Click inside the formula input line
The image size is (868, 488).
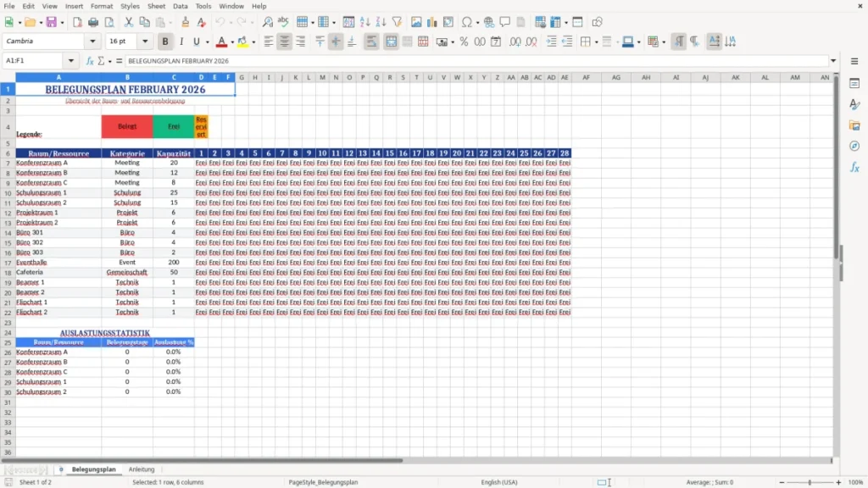[x=476, y=61]
